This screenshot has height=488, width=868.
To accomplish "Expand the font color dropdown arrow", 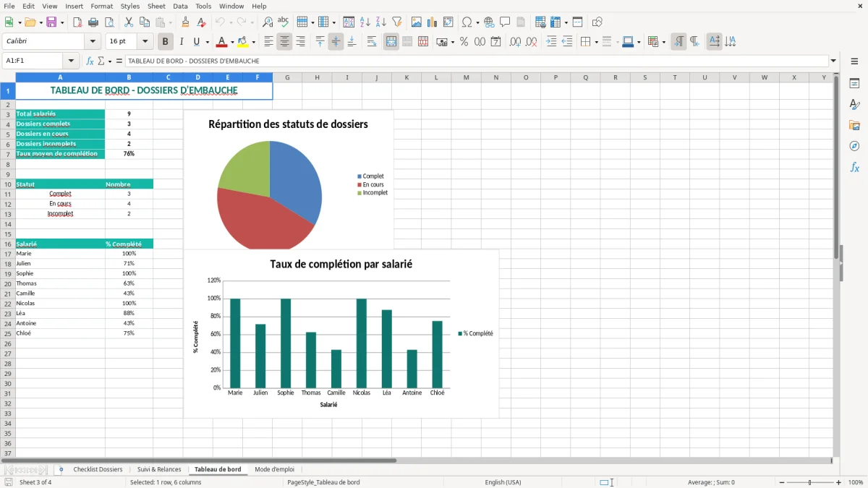I will tap(233, 42).
